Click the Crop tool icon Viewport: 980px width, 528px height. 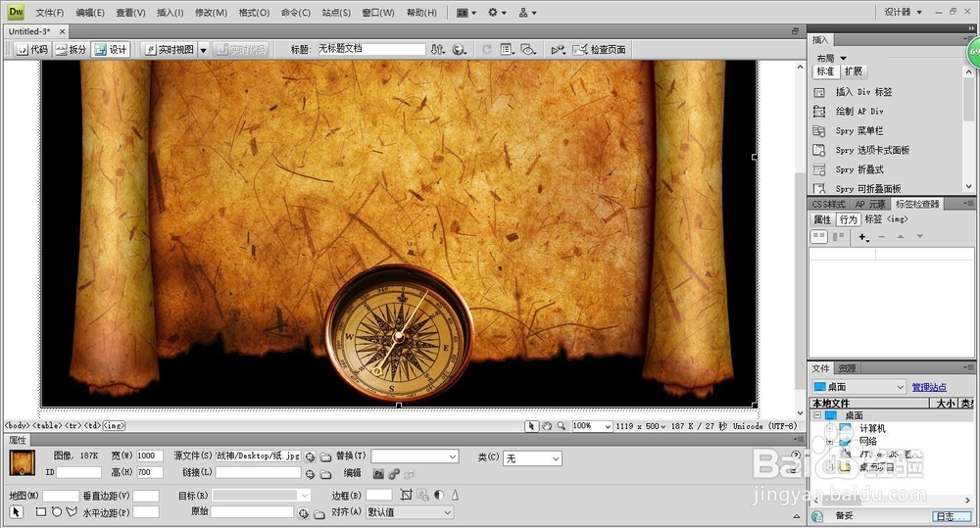[407, 495]
